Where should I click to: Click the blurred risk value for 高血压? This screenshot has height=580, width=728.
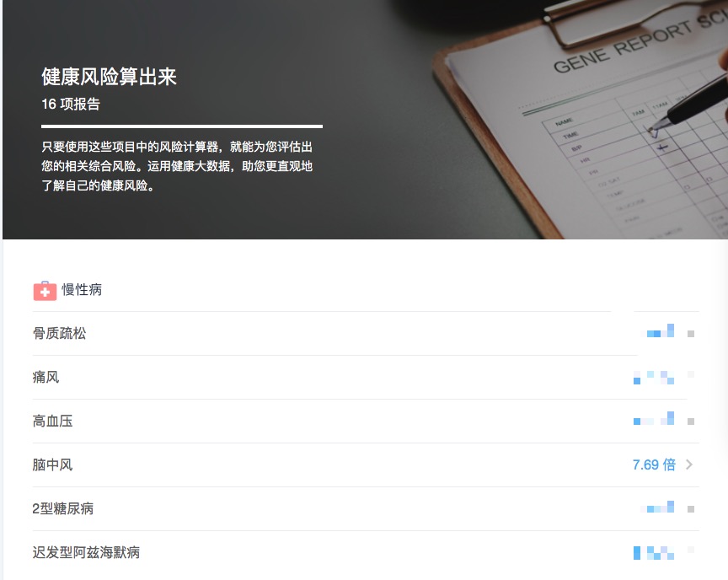(654, 418)
